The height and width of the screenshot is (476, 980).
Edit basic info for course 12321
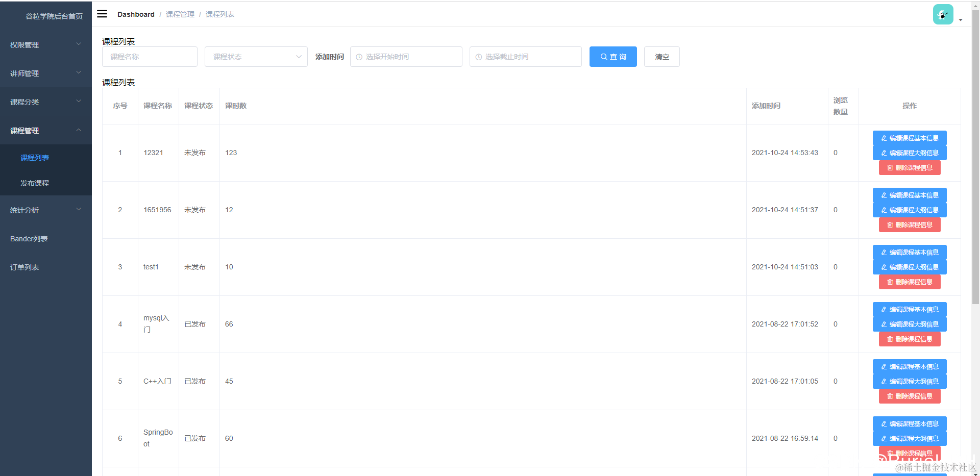[910, 138]
